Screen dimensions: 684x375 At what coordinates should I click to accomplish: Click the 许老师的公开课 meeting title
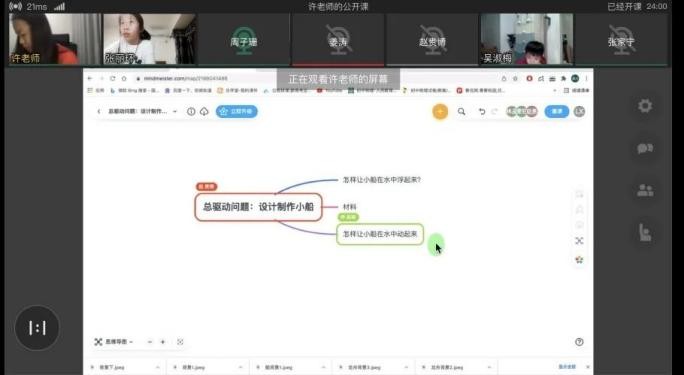pos(338,7)
